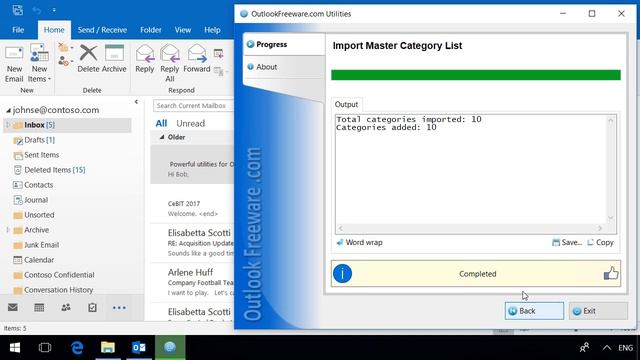
Task: Click the Back button
Action: [534, 311]
